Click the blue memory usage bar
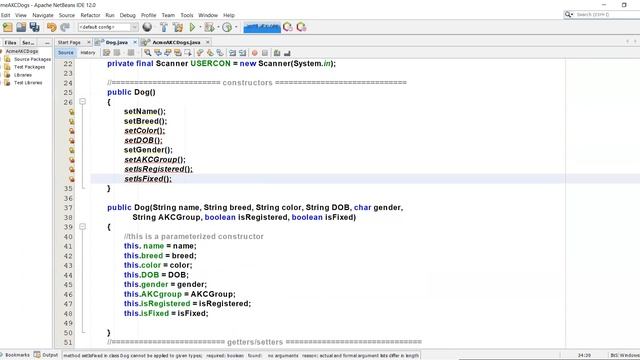 [x=262, y=27]
